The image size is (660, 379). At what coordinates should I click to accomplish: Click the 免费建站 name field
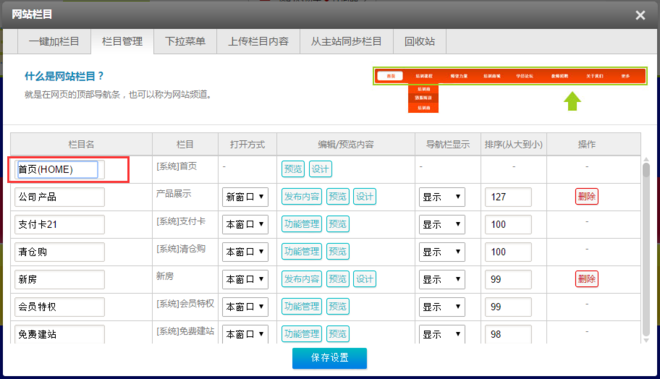(x=59, y=334)
